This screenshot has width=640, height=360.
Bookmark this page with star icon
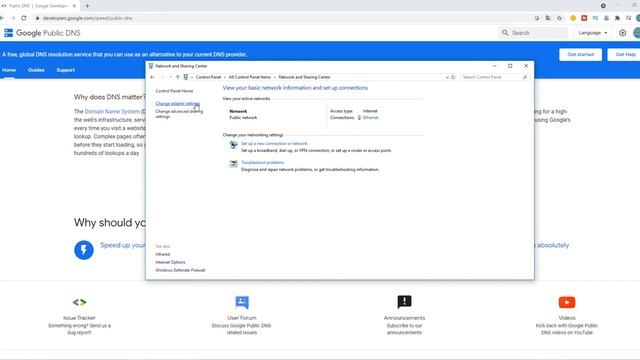point(559,18)
